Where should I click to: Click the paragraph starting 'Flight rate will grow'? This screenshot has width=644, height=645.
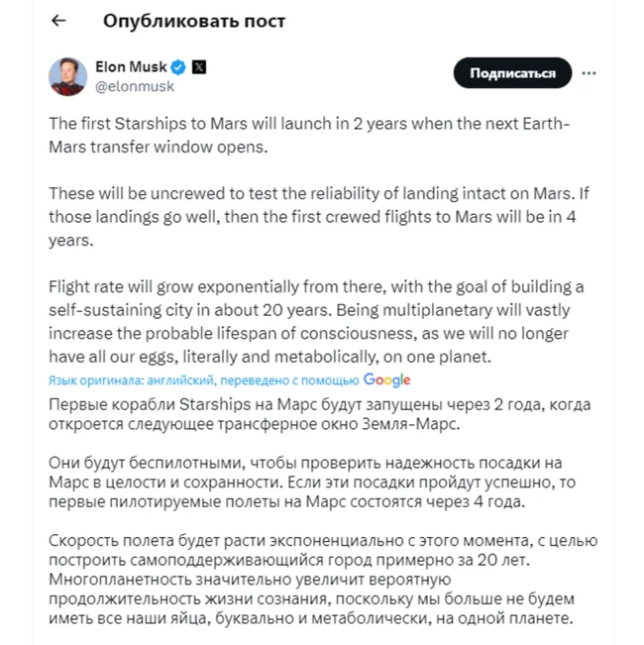pos(317,321)
